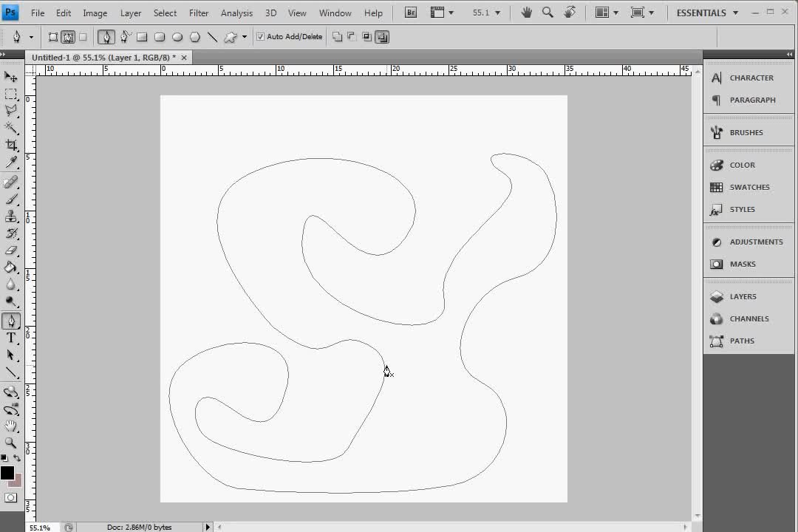The height and width of the screenshot is (532, 798).
Task: Choose Polygon shape in options bar
Action: click(195, 37)
